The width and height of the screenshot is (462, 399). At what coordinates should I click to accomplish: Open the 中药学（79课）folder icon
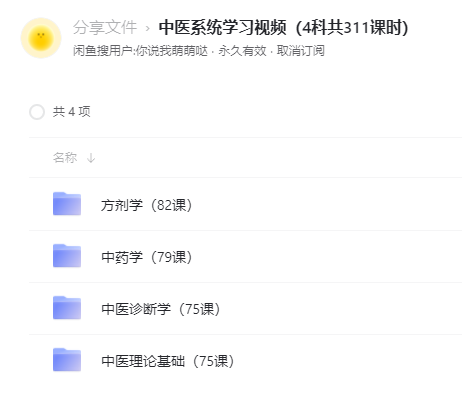(67, 256)
